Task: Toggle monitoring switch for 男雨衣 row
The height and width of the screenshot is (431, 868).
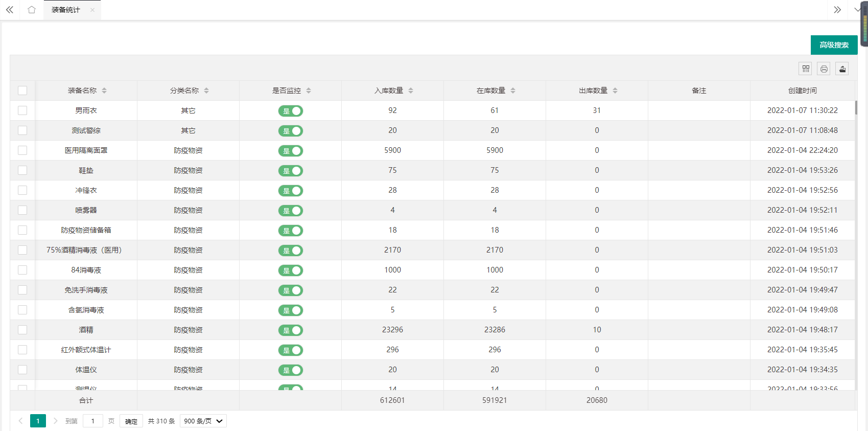Action: (x=291, y=111)
